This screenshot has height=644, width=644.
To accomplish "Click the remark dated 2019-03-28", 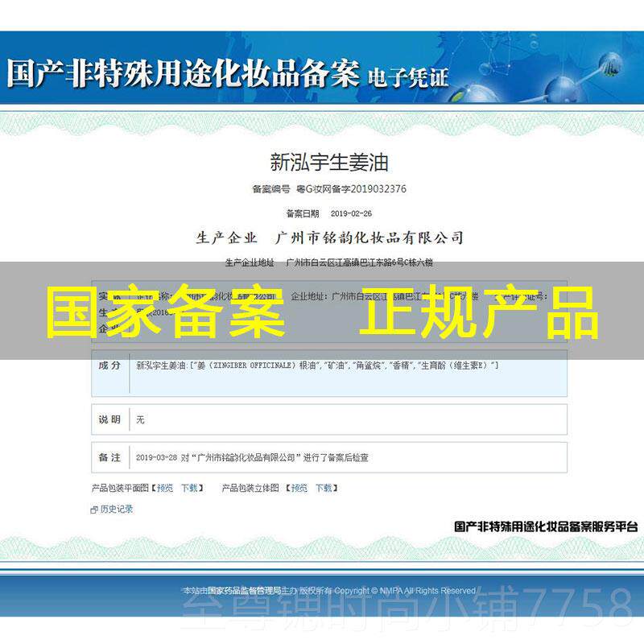I will click(x=252, y=457).
